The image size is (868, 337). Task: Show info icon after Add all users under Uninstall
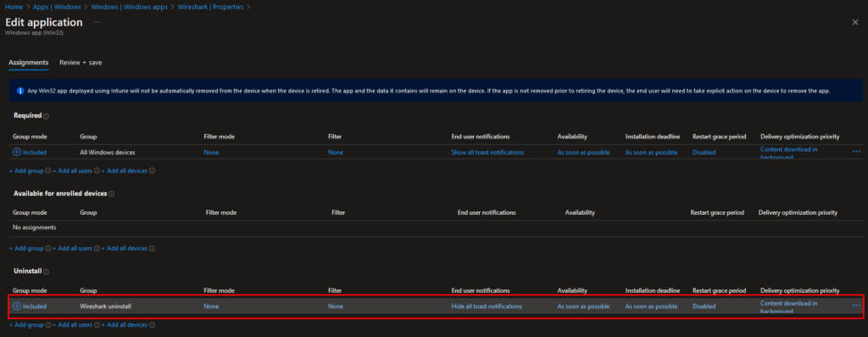(97, 325)
